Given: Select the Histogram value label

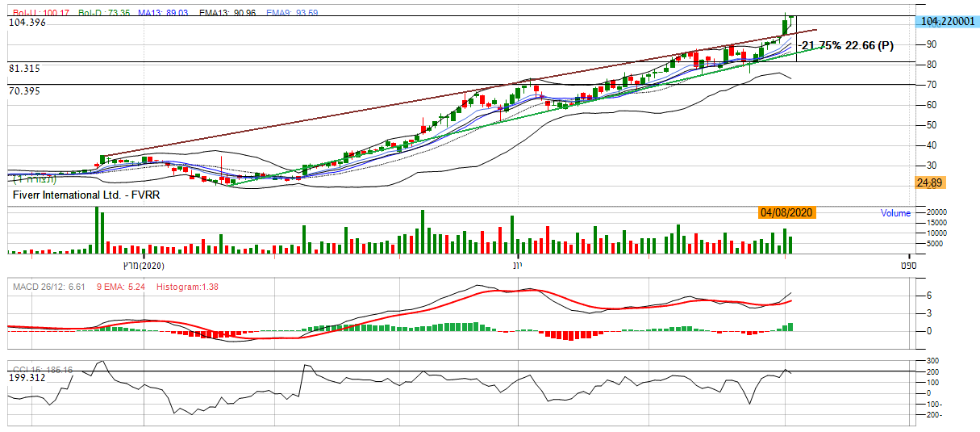Looking at the screenshot, I should coord(187,287).
